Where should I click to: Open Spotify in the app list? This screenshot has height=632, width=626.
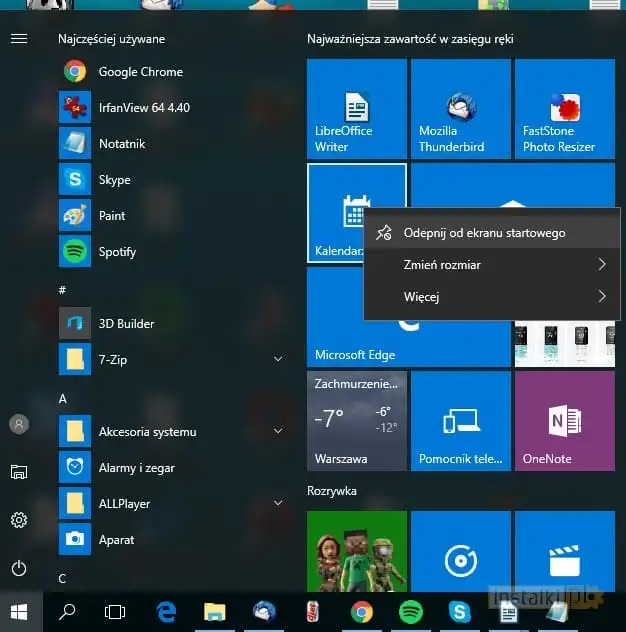pos(116,252)
